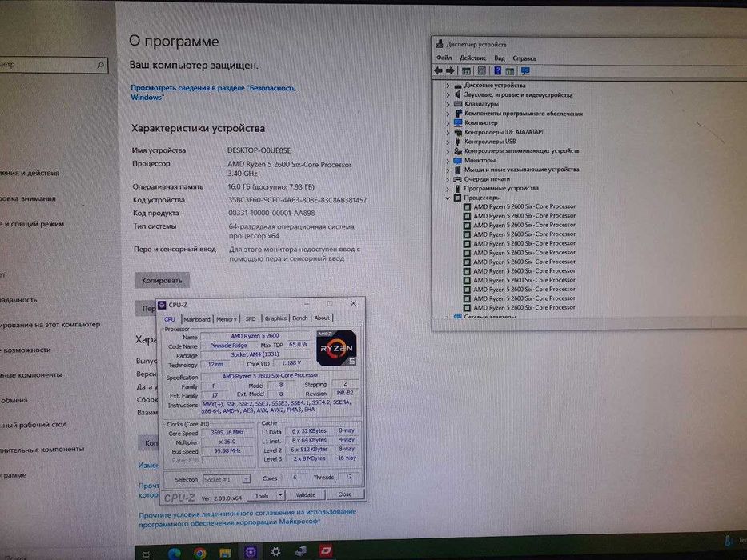Click the blue Help icon in Device Manager toolbar
747x560 pixels.
(x=497, y=71)
